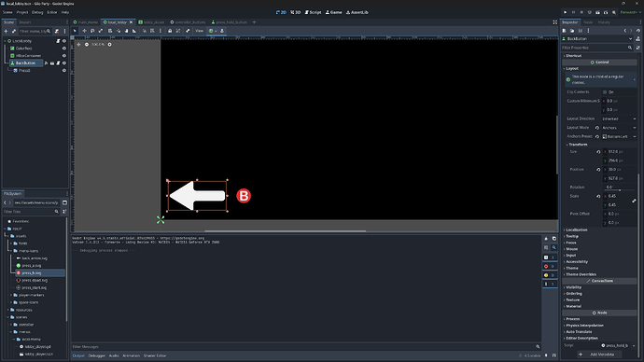Click the Add Child Node plus icon

tap(6, 31)
